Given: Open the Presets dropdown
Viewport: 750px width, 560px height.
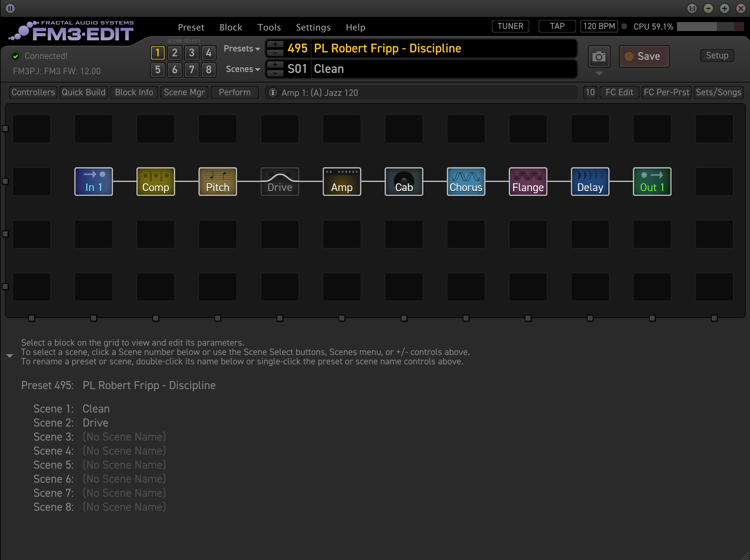Looking at the screenshot, I should [242, 49].
